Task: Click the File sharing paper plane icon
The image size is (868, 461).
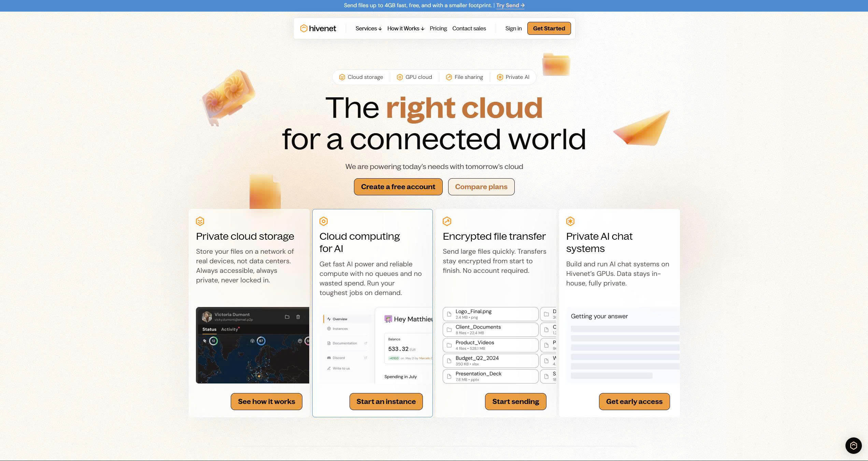Action: point(449,77)
